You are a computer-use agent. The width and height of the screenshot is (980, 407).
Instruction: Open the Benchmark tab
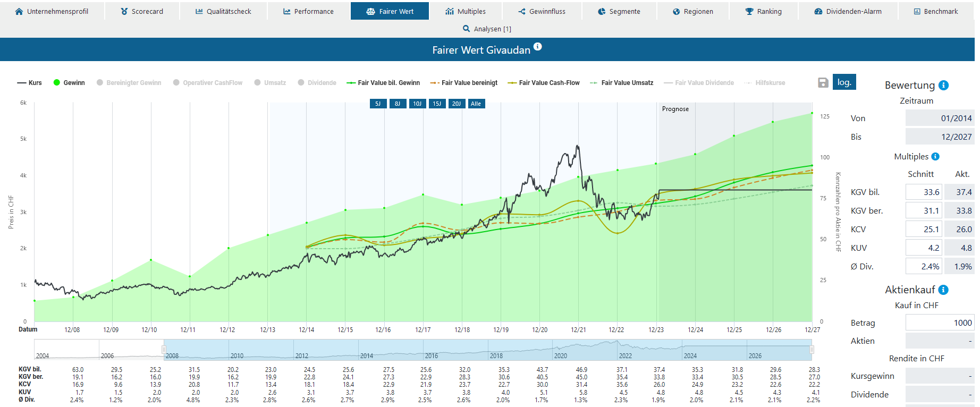coord(936,11)
